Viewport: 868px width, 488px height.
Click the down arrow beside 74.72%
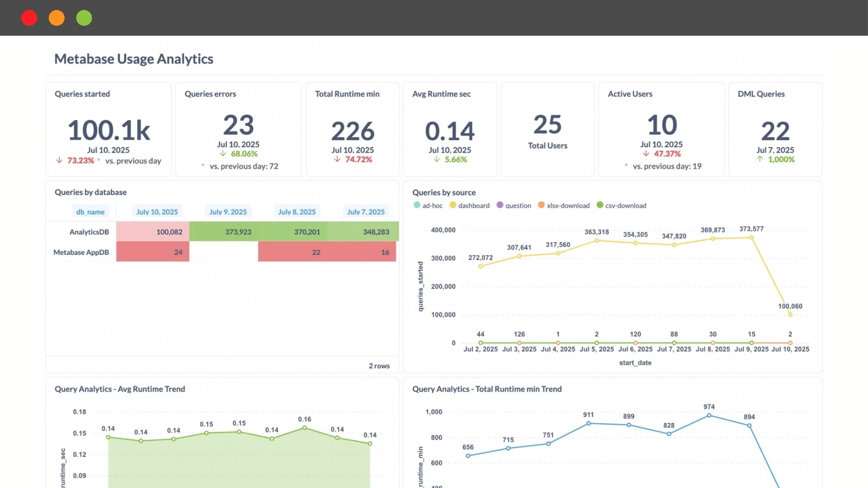(337, 159)
